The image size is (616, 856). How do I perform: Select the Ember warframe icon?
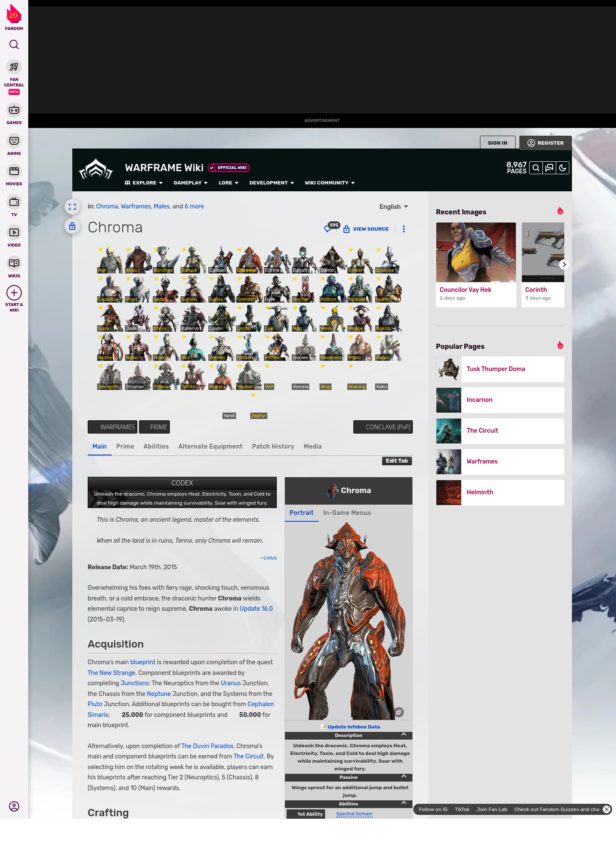(360, 260)
